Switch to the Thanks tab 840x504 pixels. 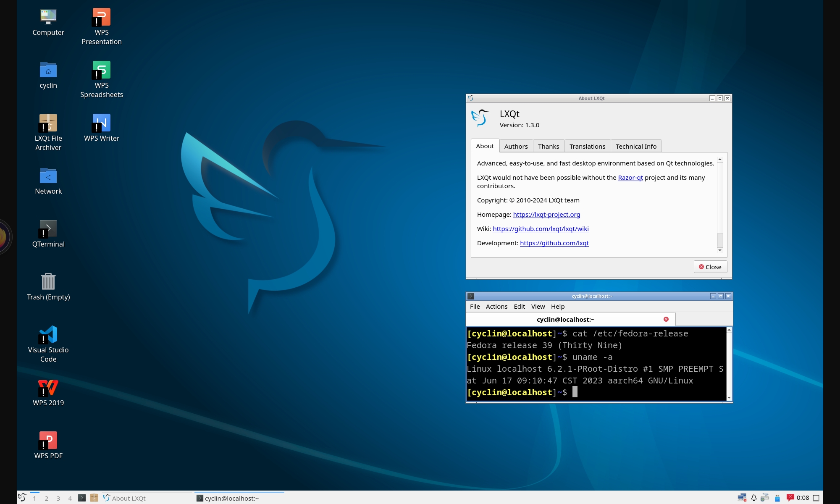[x=549, y=146]
